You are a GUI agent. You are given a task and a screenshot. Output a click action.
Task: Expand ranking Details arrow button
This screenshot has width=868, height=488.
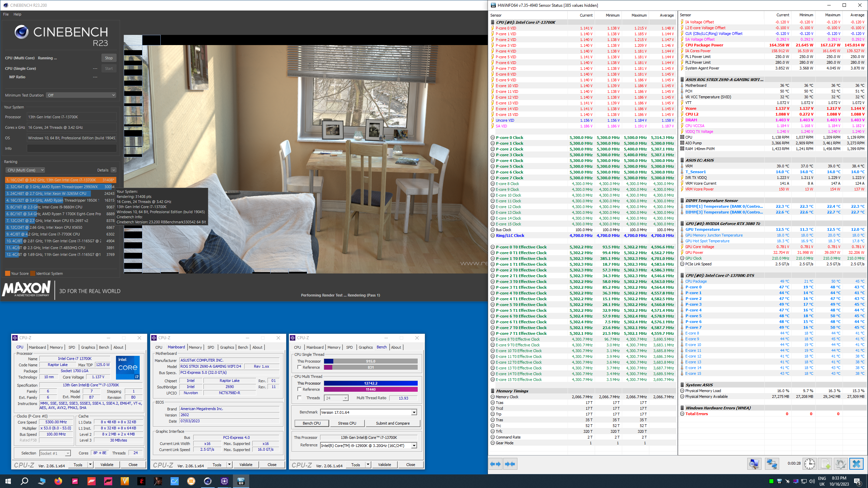pyautogui.click(x=114, y=170)
